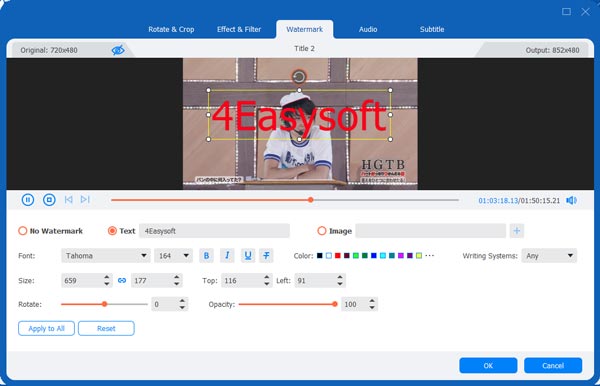The image size is (600, 386).
Task: Increase the Top value 116
Action: click(x=267, y=277)
